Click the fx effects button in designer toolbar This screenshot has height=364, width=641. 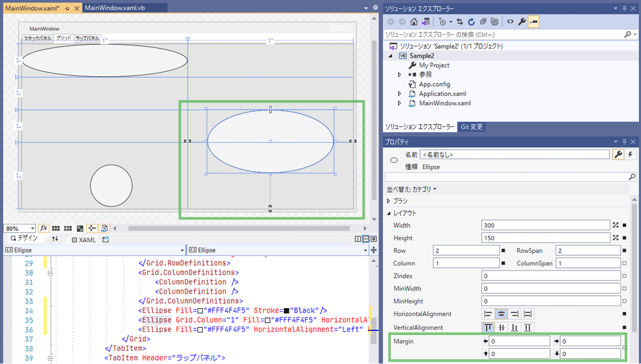tap(44, 228)
